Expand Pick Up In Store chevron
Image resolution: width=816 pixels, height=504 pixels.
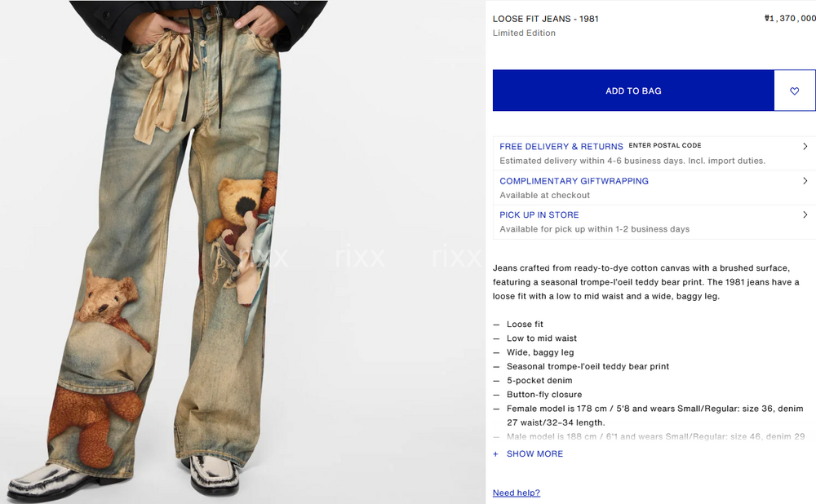(805, 214)
